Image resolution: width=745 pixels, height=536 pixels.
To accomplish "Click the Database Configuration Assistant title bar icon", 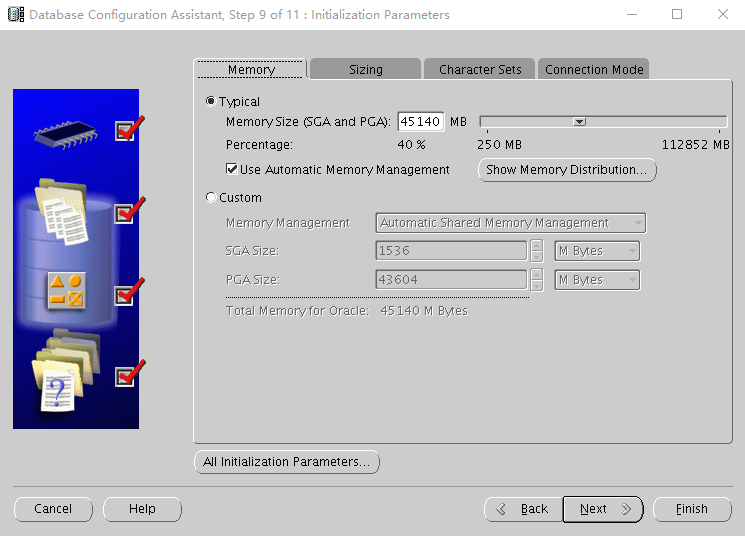I will point(16,14).
